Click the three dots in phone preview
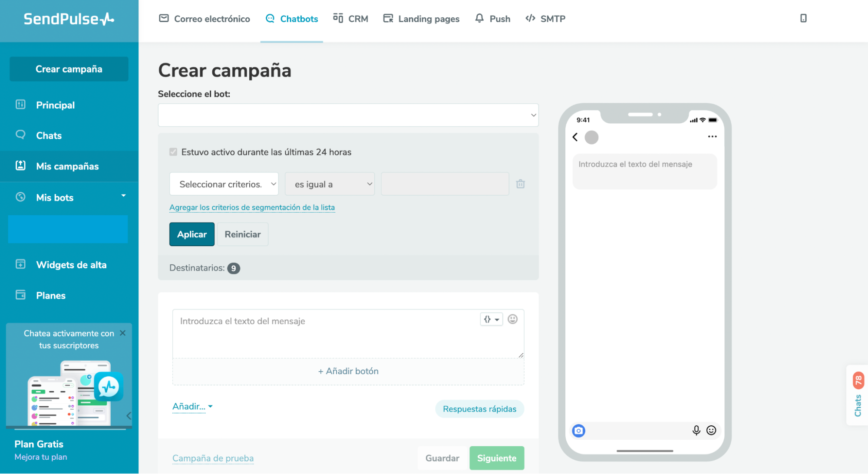868x474 pixels. point(712,137)
